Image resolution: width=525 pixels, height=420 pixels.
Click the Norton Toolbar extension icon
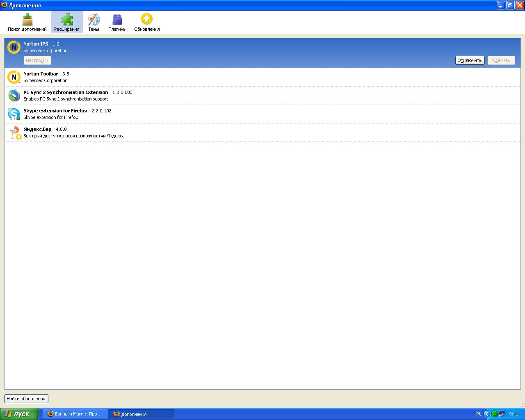(x=14, y=77)
